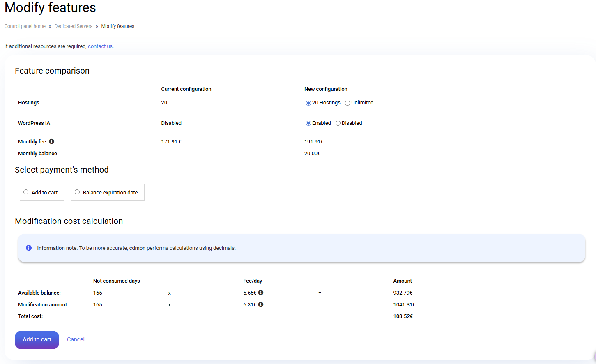Go to Control panel home breadcrumb
Viewport: 596px width, 364px height.
coord(25,26)
